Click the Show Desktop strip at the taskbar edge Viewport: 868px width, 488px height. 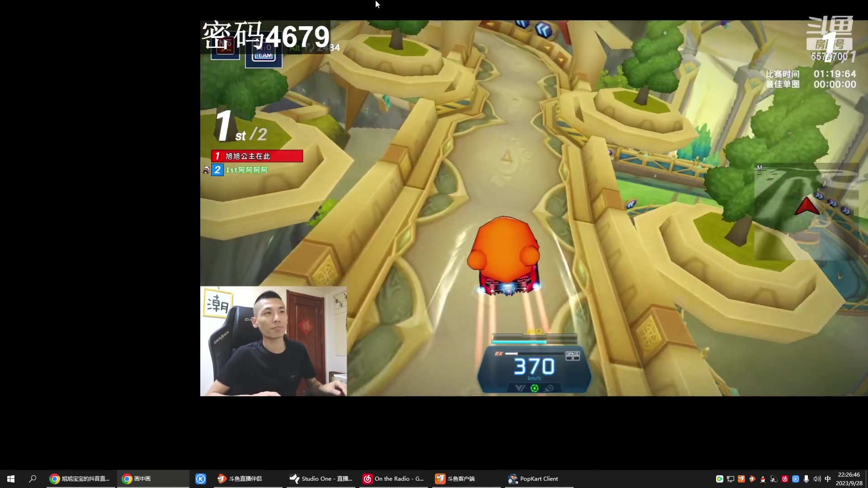pos(866,479)
